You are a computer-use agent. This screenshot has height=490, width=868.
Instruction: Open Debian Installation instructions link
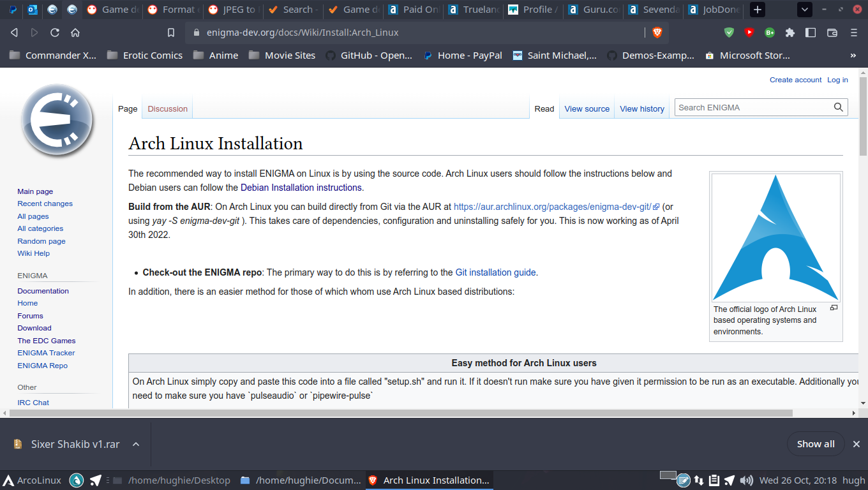click(x=301, y=188)
